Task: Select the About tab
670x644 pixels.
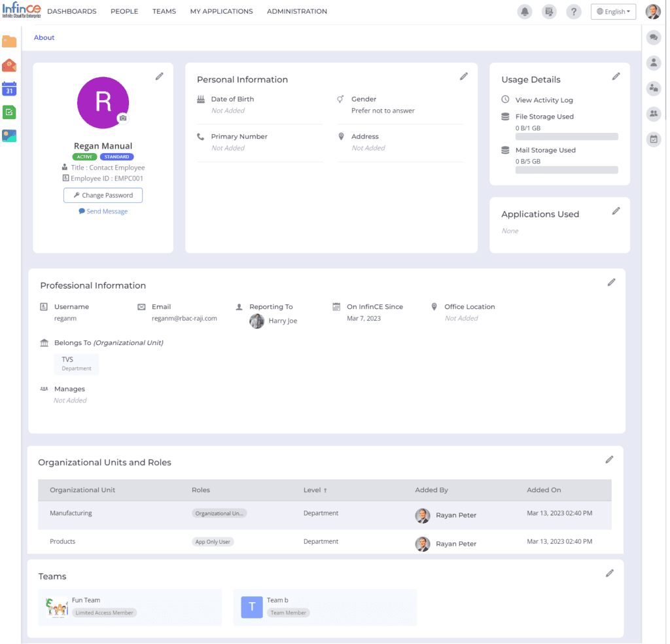Action: (x=44, y=37)
